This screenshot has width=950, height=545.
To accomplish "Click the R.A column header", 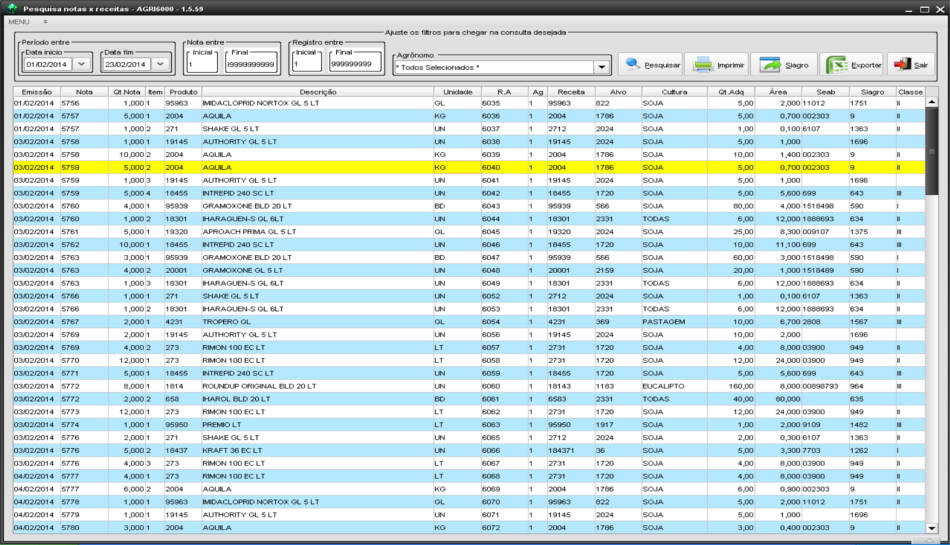I will pos(504,92).
